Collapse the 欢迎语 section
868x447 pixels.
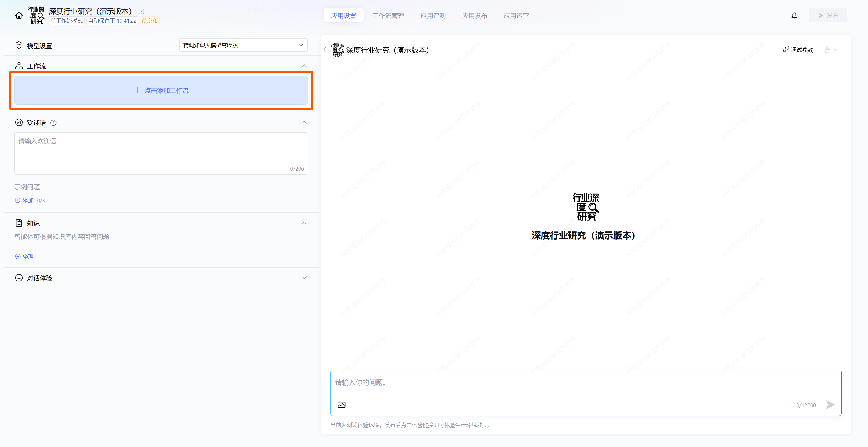304,123
